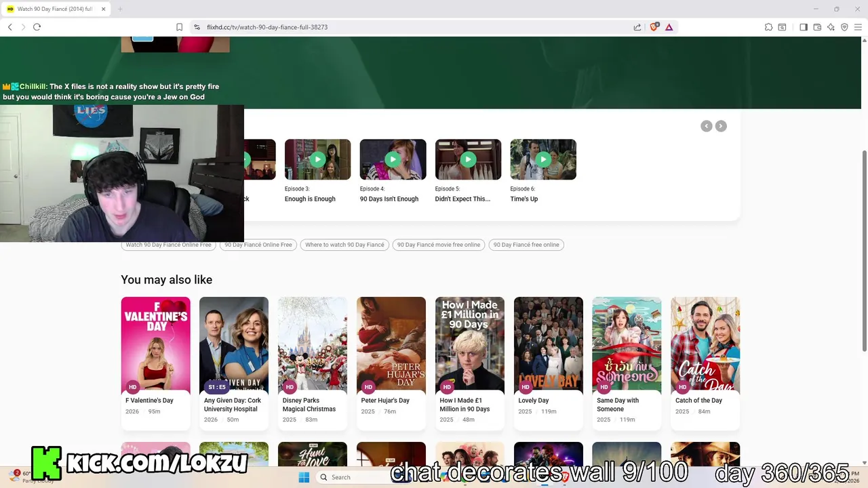Click HD badge on Catch of the Day

click(x=682, y=387)
